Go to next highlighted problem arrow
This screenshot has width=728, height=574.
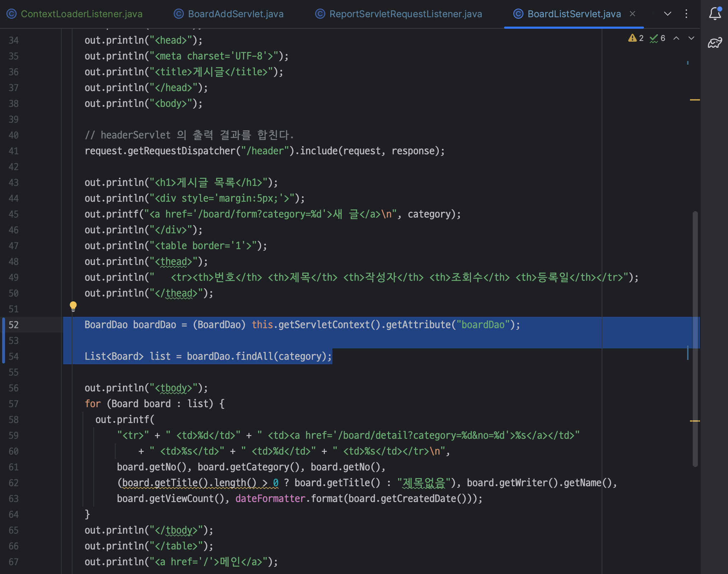point(691,38)
